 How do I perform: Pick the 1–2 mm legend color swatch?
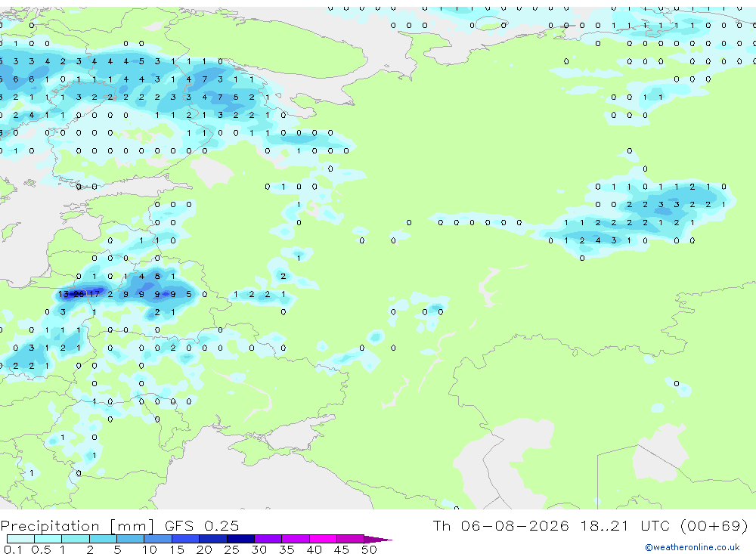coord(76,539)
